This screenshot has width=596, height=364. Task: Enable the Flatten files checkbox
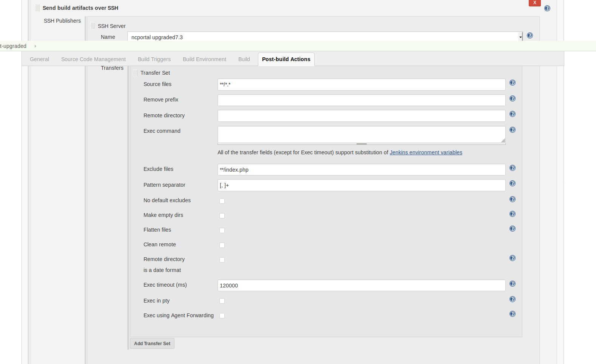point(222,230)
